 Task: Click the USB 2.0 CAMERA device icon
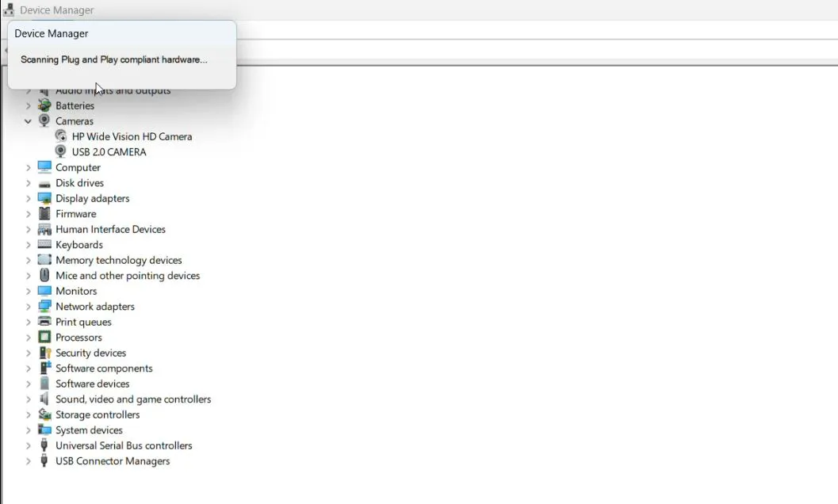[61, 151]
